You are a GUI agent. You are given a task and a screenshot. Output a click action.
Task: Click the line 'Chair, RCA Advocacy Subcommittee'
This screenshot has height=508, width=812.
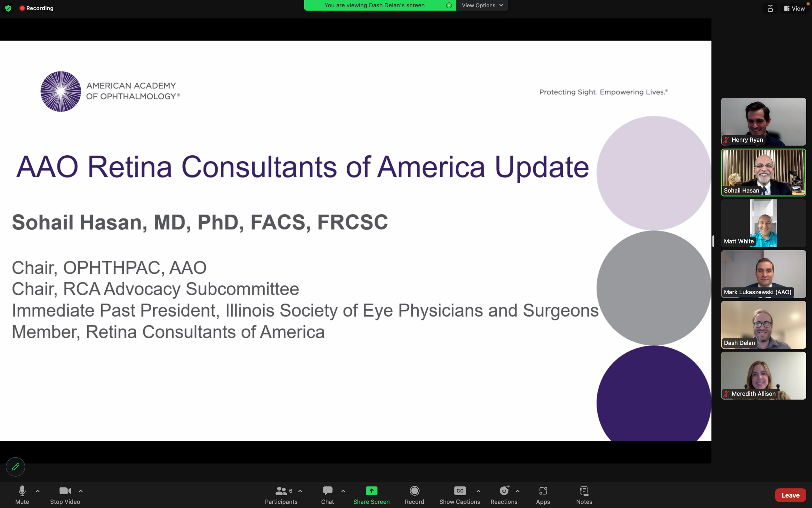(x=155, y=289)
